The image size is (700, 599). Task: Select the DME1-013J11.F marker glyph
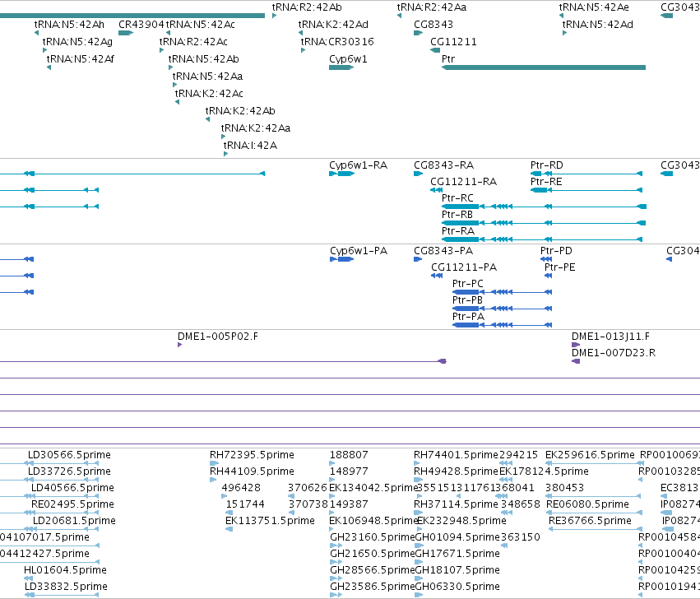[576, 345]
